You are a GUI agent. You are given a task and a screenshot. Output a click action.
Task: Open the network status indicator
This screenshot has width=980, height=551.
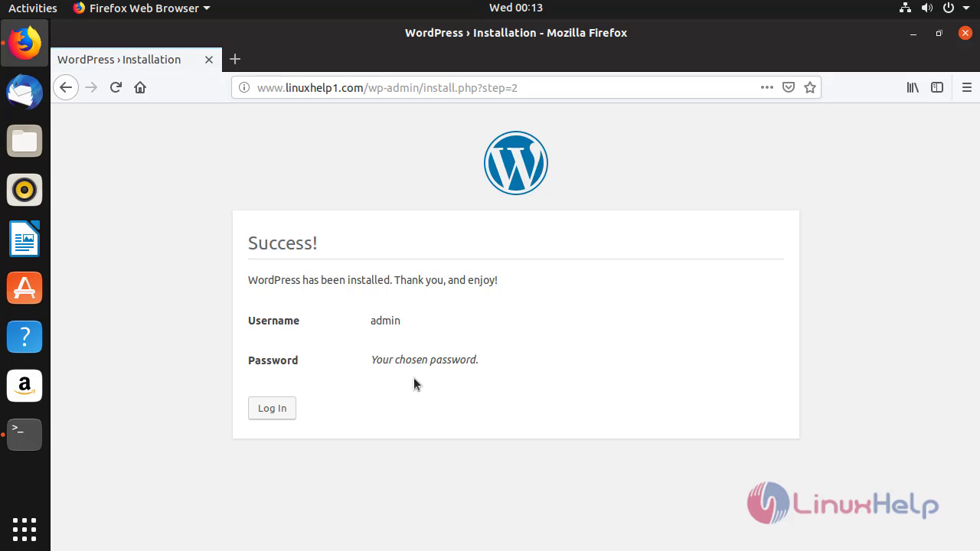[x=905, y=8]
